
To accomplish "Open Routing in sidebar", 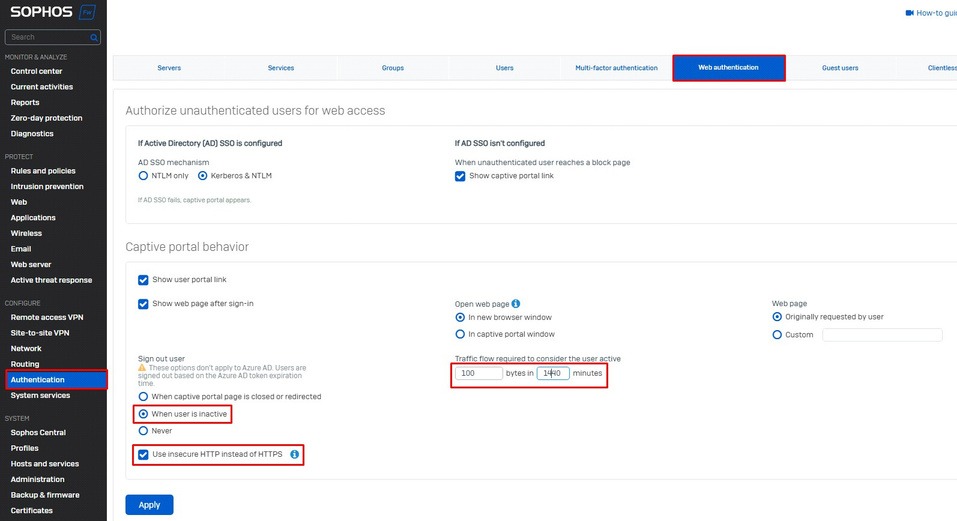I will [25, 364].
